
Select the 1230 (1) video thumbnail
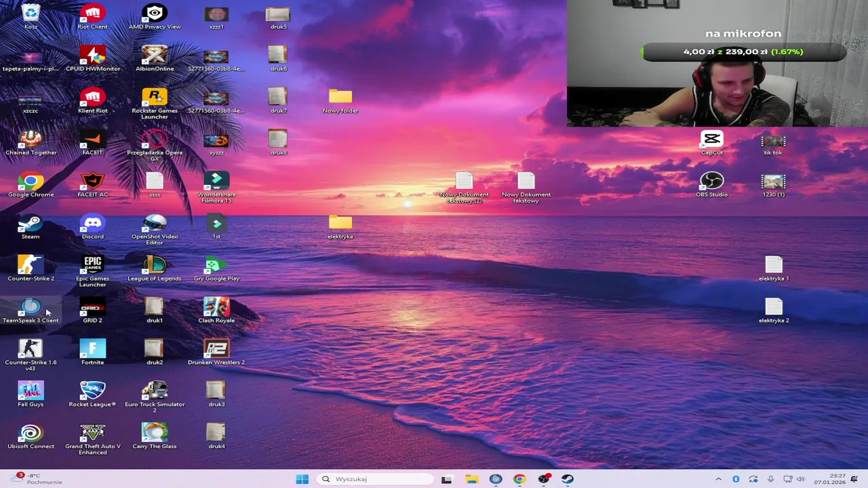tap(774, 186)
